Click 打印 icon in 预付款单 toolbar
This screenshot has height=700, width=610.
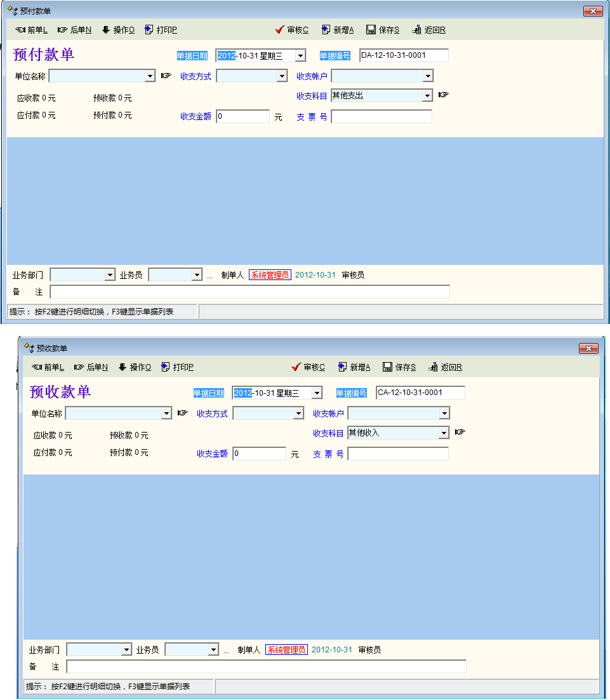149,30
